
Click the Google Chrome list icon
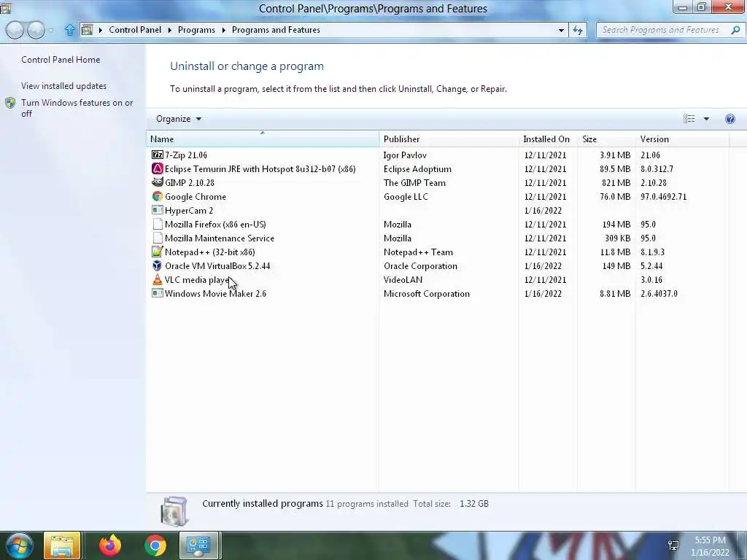158,196
